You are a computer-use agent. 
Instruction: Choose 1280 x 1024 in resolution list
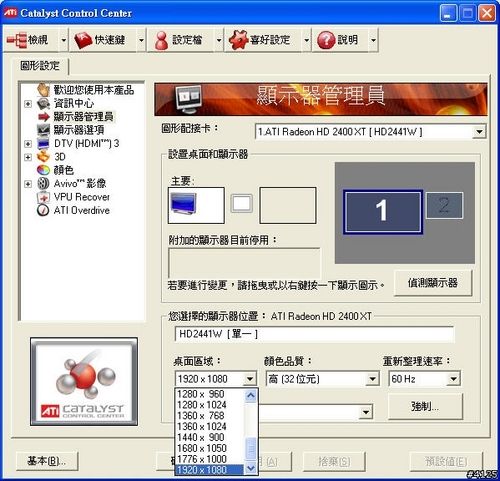tap(210, 405)
